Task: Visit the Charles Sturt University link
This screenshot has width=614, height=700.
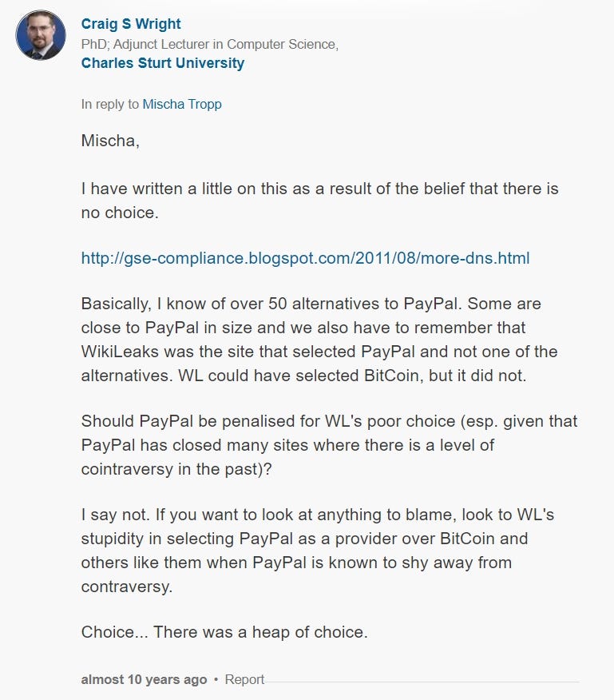Action: 162,63
